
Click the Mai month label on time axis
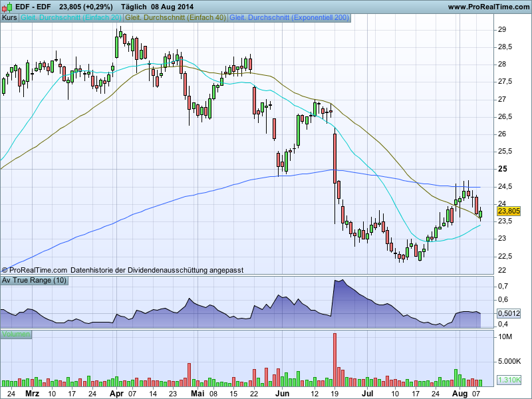pyautogui.click(x=198, y=394)
